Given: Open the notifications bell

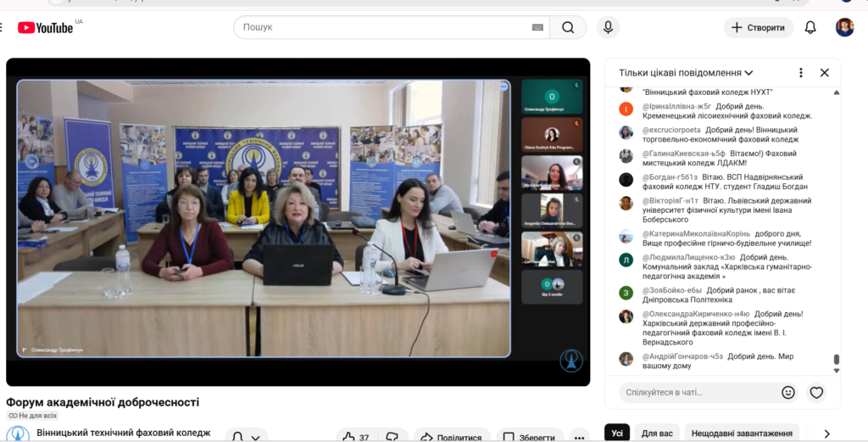Looking at the screenshot, I should click(x=810, y=27).
